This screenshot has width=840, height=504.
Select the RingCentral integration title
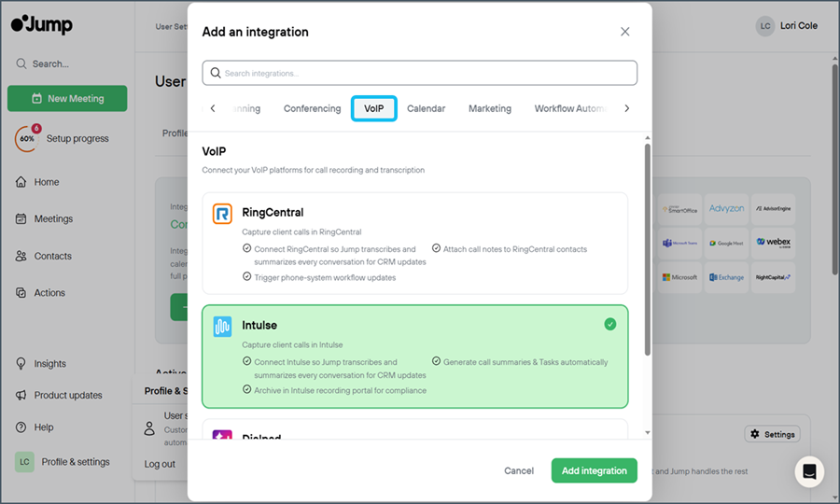point(273,213)
